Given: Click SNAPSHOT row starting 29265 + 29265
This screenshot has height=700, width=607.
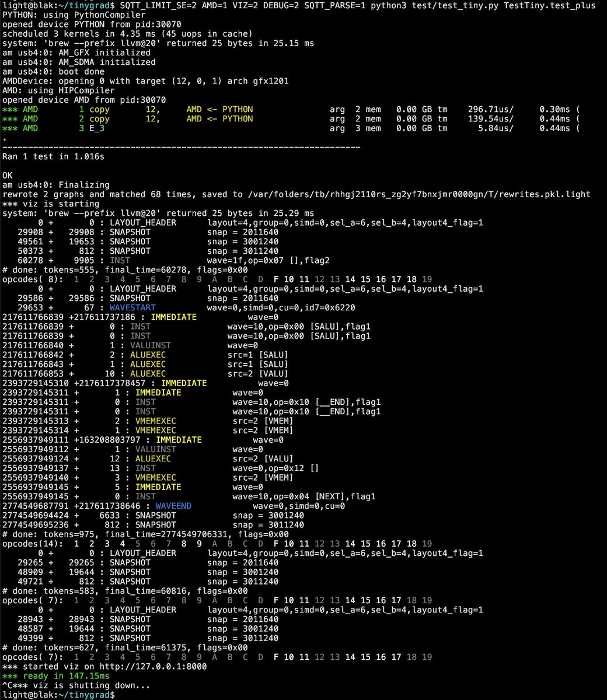Looking at the screenshot, I should (148, 562).
